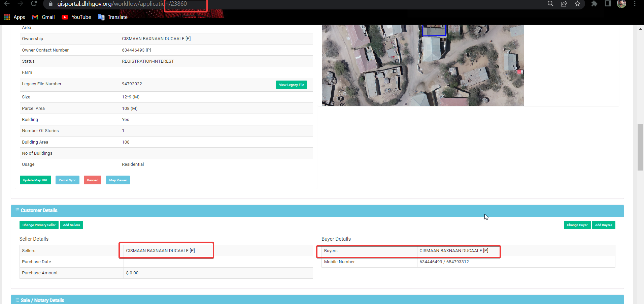644x304 pixels.
Task: Click the Building value Yes
Action: [126, 120]
